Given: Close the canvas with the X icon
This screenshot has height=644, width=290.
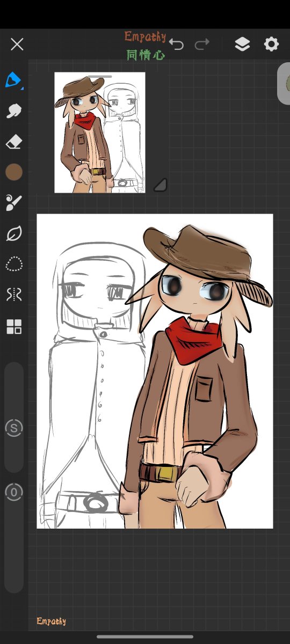Looking at the screenshot, I should 17,44.
